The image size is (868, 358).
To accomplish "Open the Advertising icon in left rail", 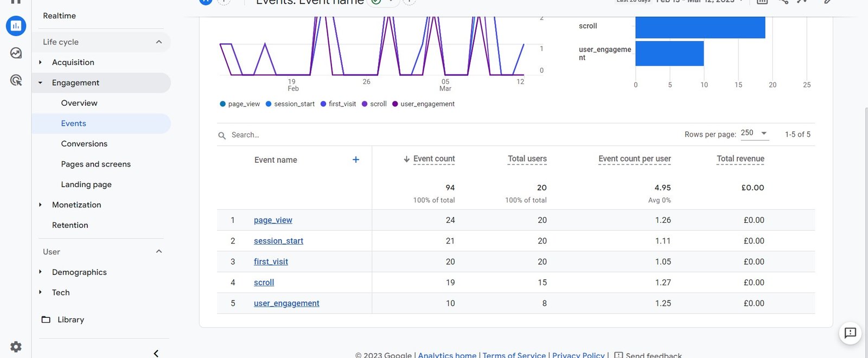I will pos(16,80).
